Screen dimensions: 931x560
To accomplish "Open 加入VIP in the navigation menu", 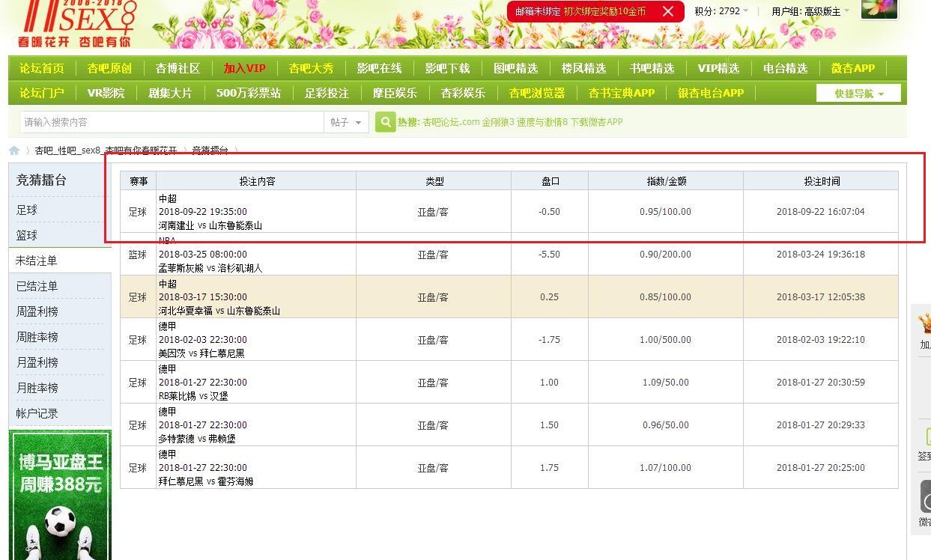I will pyautogui.click(x=244, y=68).
